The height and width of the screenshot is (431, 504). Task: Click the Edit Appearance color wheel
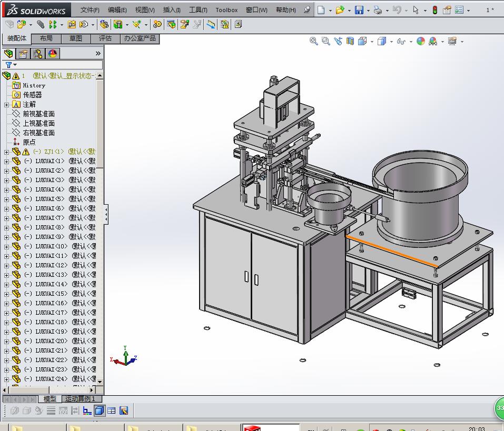pyautogui.click(x=420, y=41)
